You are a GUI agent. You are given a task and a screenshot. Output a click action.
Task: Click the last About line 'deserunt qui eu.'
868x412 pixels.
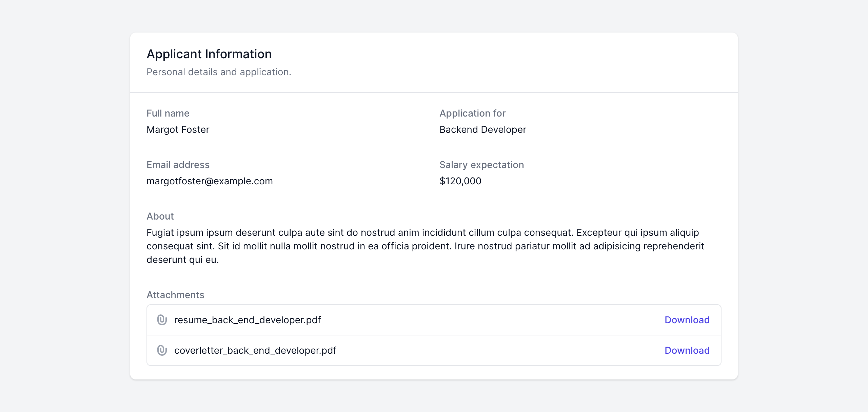pyautogui.click(x=182, y=260)
